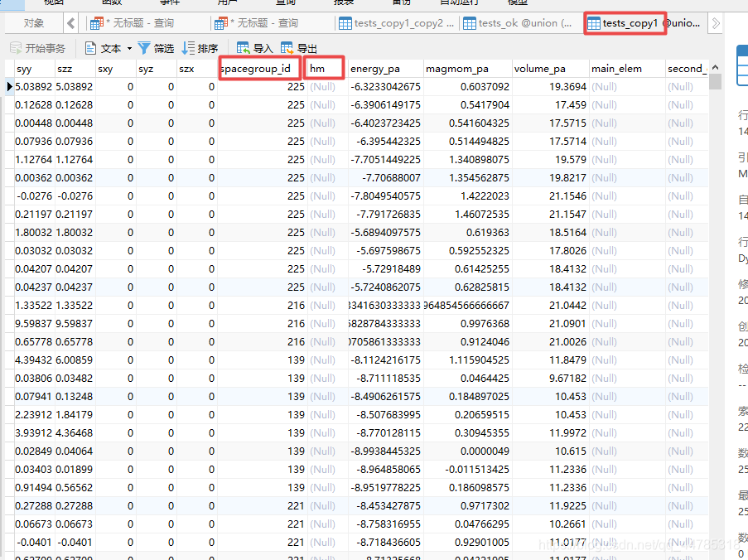This screenshot has width=748, height=560.
Task: Click the volume_pa column header
Action: click(551, 69)
